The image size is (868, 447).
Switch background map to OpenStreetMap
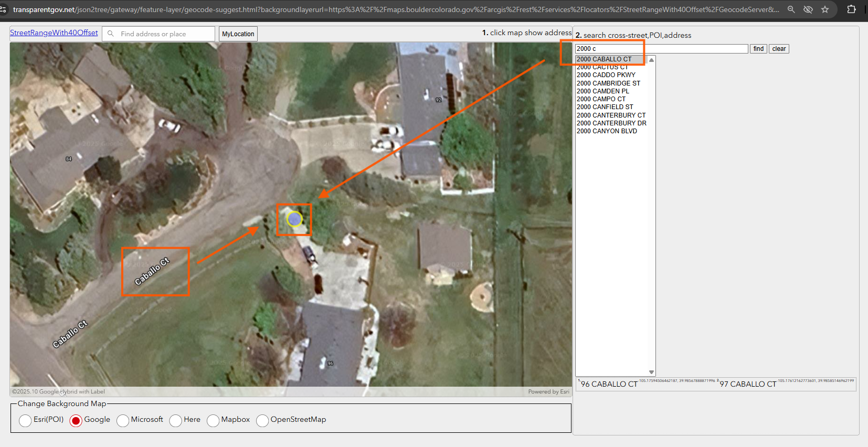[262, 420]
